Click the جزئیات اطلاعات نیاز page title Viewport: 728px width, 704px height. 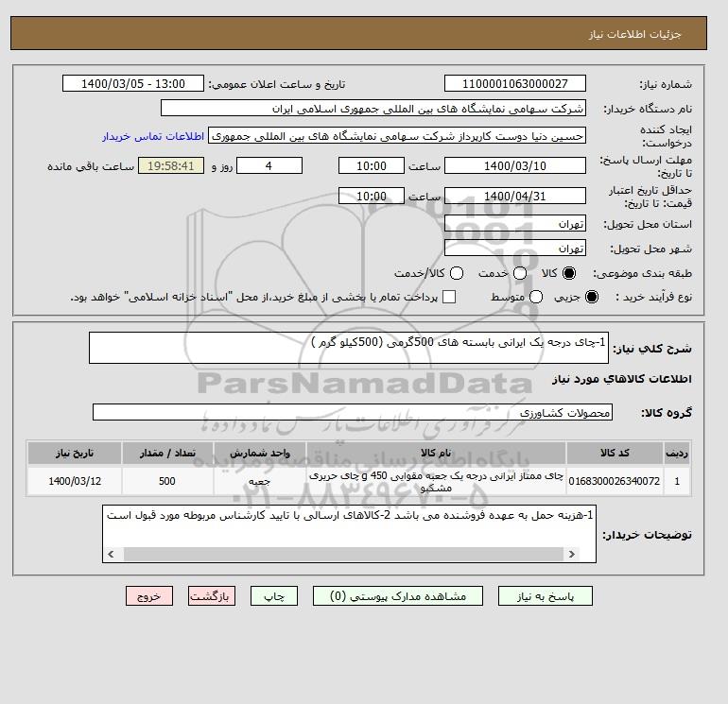(634, 34)
